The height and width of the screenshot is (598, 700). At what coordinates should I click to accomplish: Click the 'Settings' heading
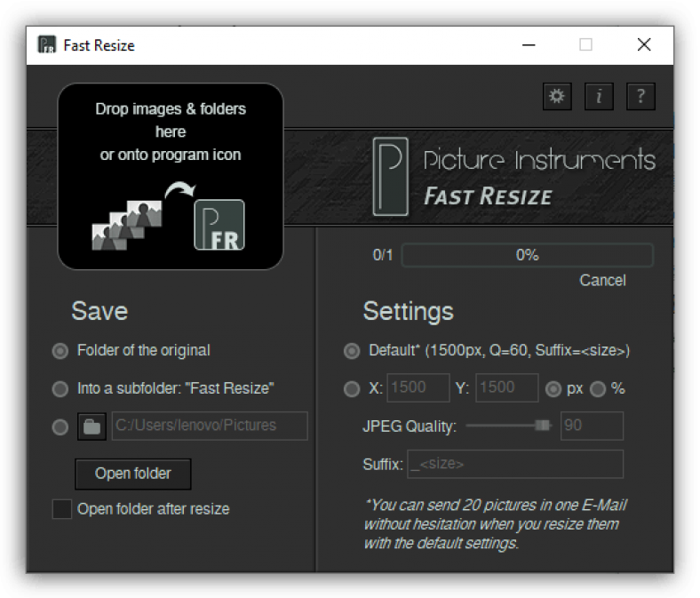pyautogui.click(x=408, y=311)
